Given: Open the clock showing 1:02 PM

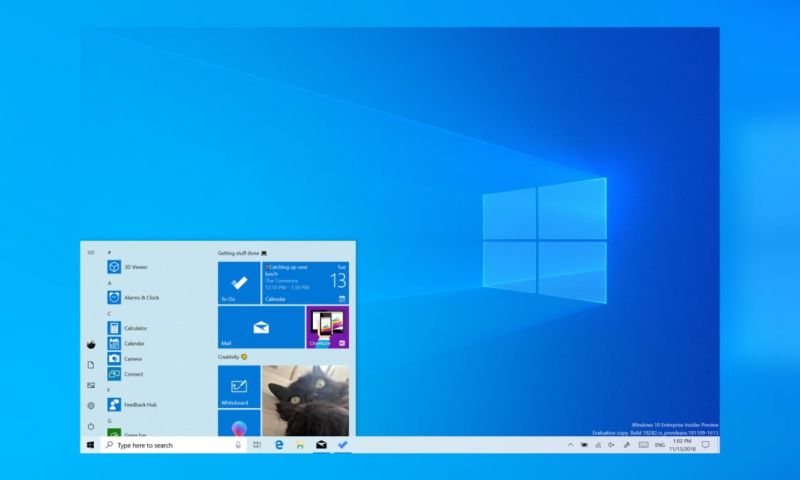Looking at the screenshot, I should pyautogui.click(x=682, y=445).
